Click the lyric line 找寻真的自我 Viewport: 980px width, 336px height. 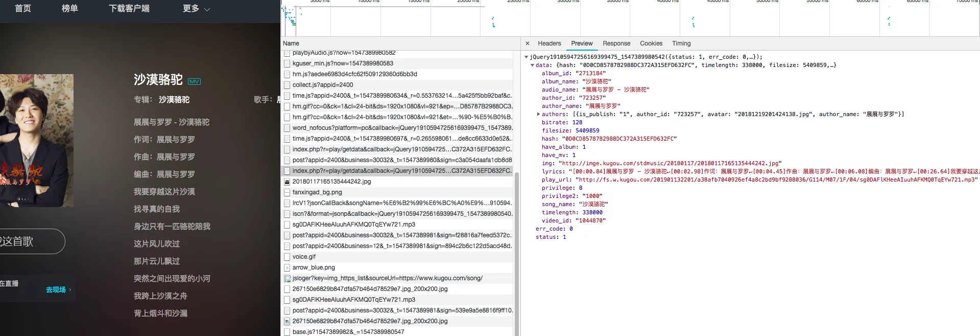[x=157, y=209]
